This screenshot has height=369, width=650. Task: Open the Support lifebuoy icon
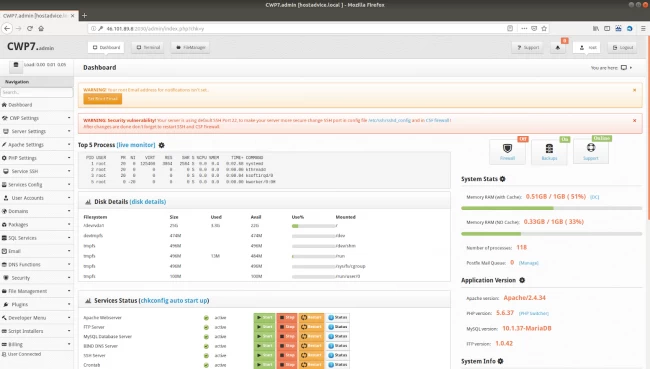pos(591,148)
